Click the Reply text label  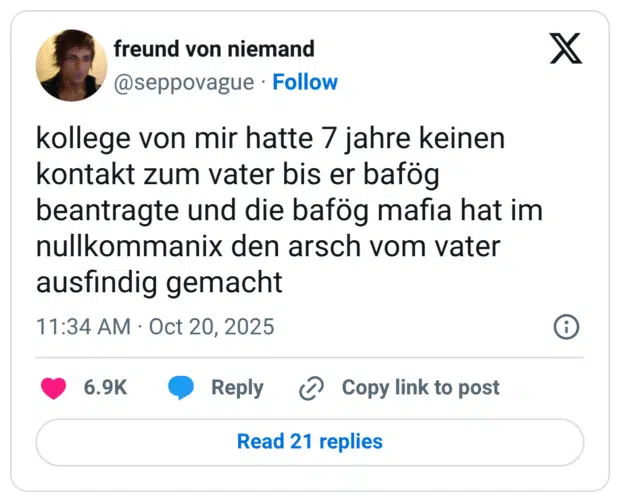coord(237,388)
